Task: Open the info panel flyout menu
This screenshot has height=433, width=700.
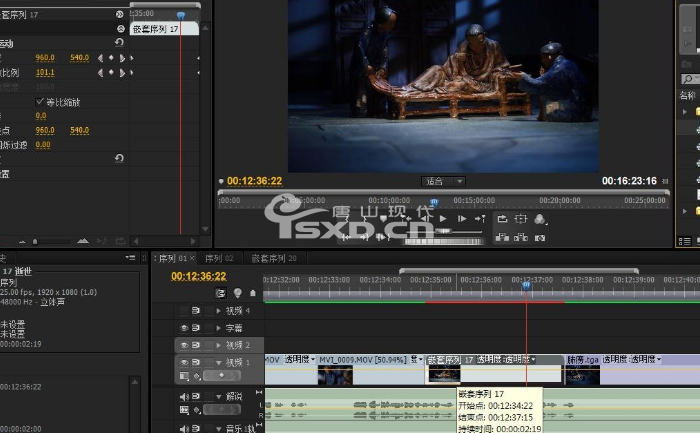Action: point(130,258)
